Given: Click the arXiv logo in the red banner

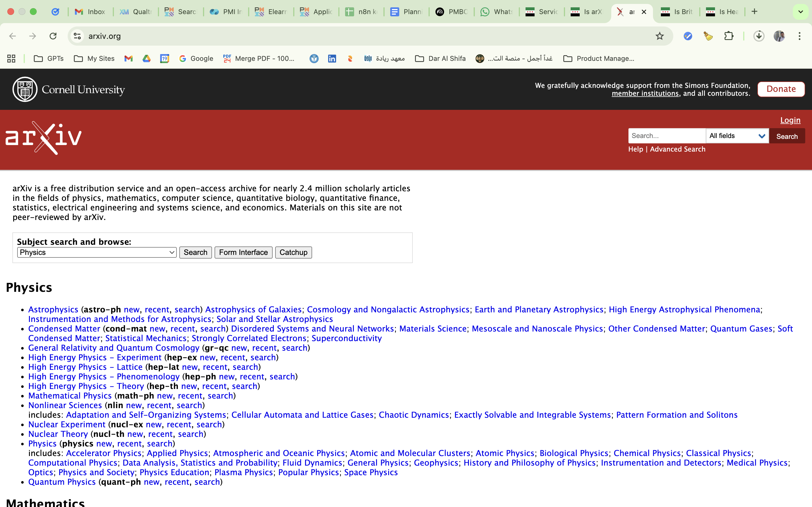Looking at the screenshot, I should tap(44, 138).
